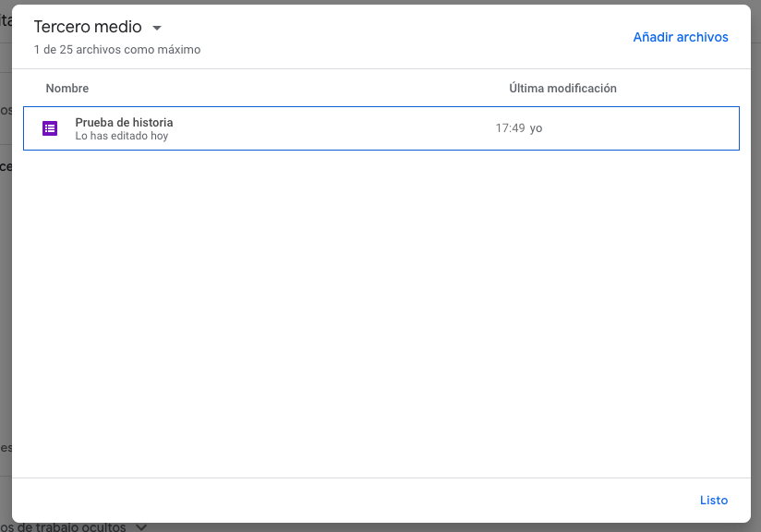Screen dimensions: 761x532
Task: Sort by Última modificación column header
Action: tap(562, 89)
